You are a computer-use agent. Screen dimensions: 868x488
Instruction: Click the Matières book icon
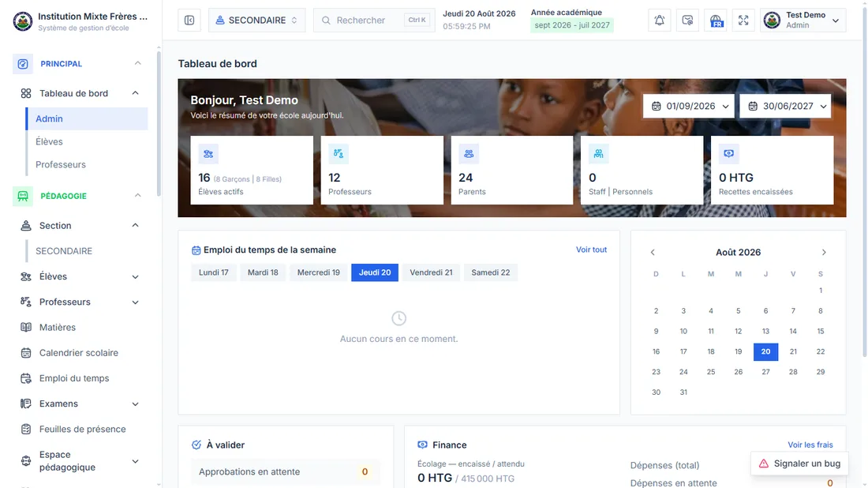tap(26, 328)
